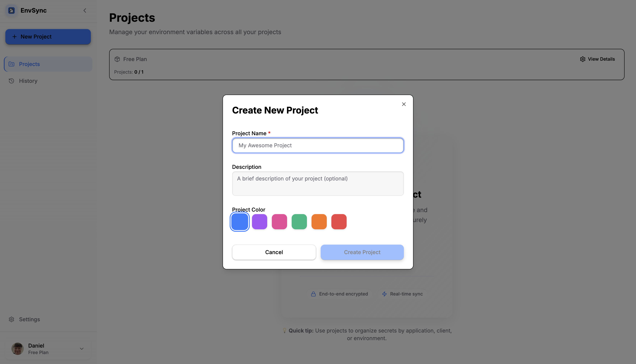636x364 pixels.
Task: Collapse the sidebar with the chevron
Action: 85,10
